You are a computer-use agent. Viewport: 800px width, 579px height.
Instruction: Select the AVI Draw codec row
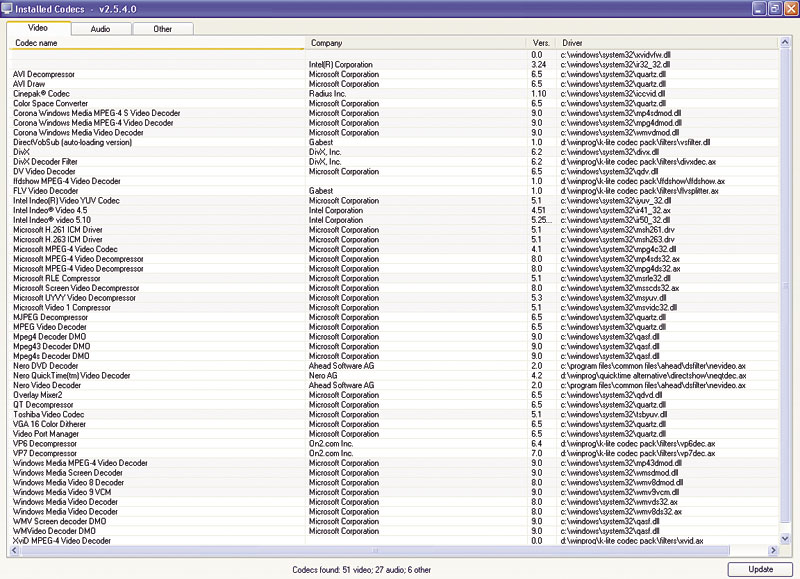coord(394,84)
